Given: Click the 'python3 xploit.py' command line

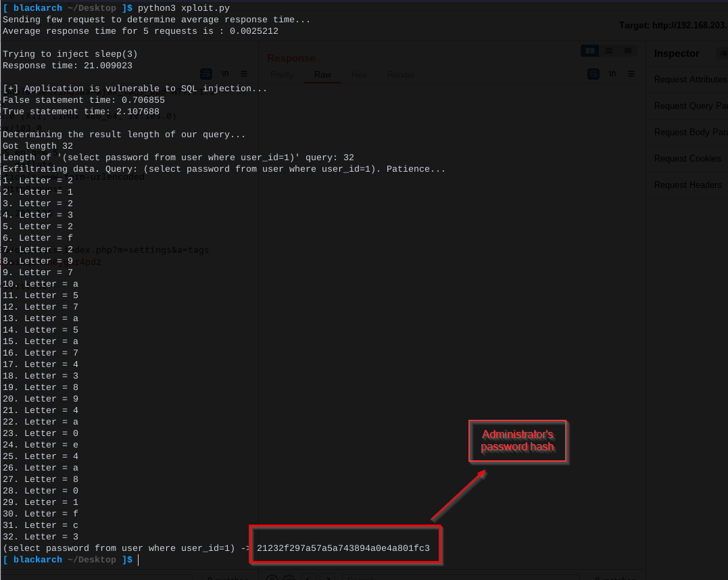Looking at the screenshot, I should click(183, 8).
